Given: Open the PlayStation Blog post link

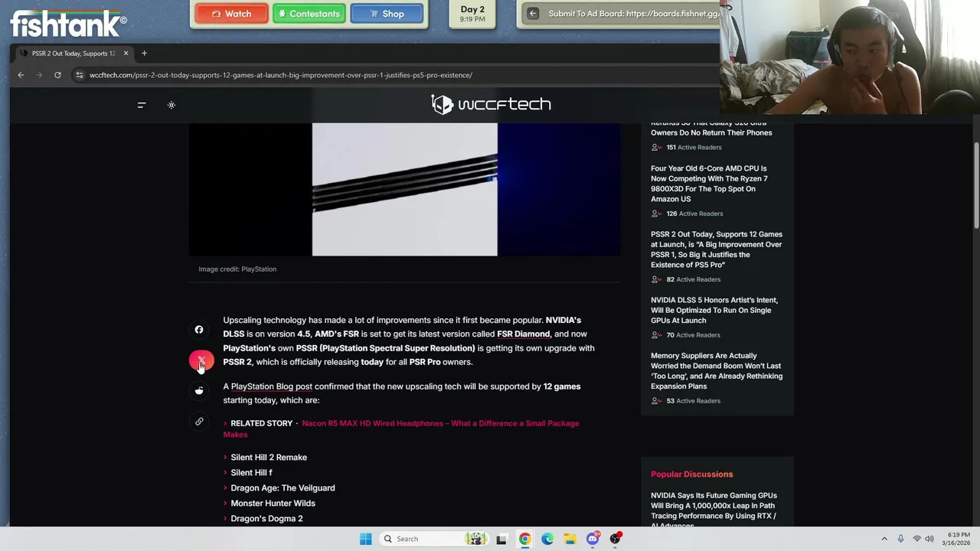Looking at the screenshot, I should tap(271, 386).
